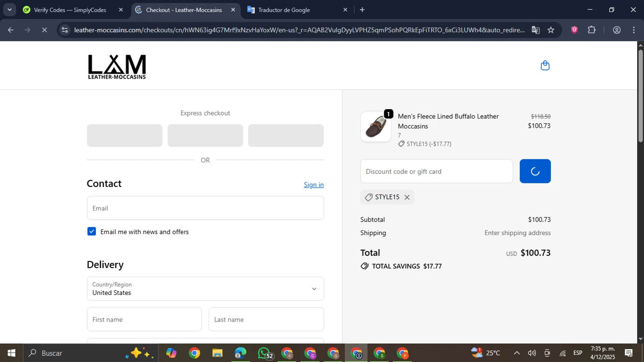The width and height of the screenshot is (644, 362).
Task: Click the middle express checkout button
Action: 205,136
